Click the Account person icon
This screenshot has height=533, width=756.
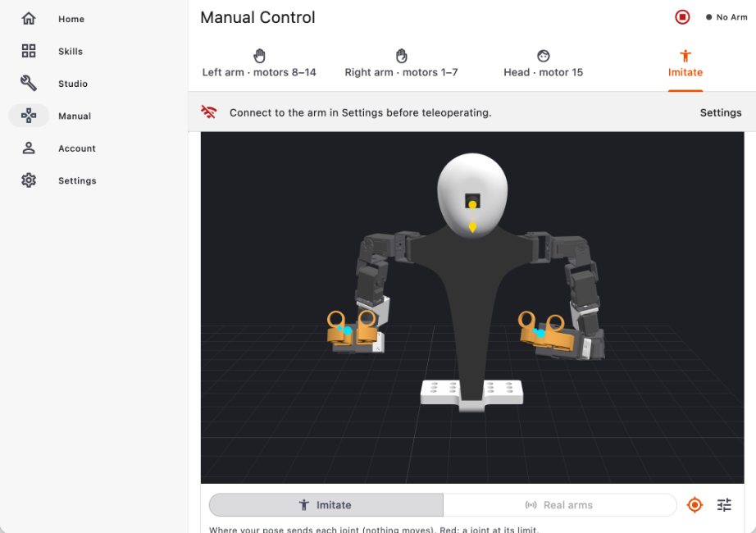(29, 148)
